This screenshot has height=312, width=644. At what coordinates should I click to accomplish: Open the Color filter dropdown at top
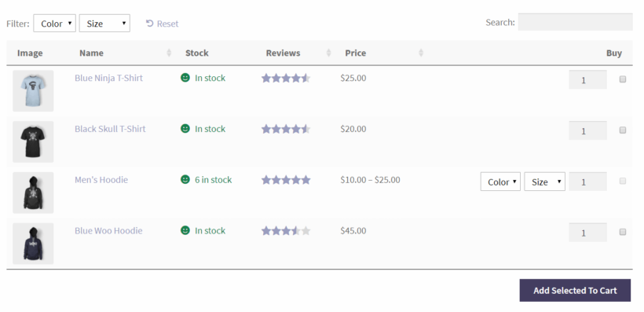[x=55, y=24]
